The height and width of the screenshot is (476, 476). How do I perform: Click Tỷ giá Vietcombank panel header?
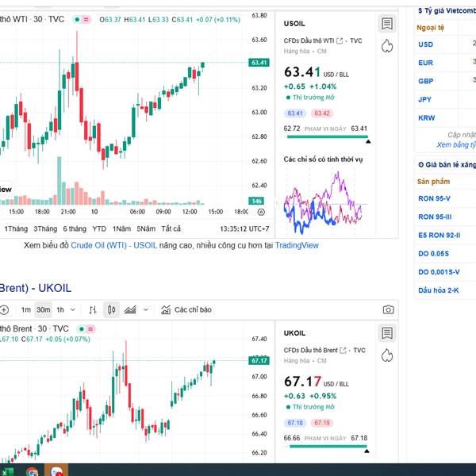pos(447,10)
